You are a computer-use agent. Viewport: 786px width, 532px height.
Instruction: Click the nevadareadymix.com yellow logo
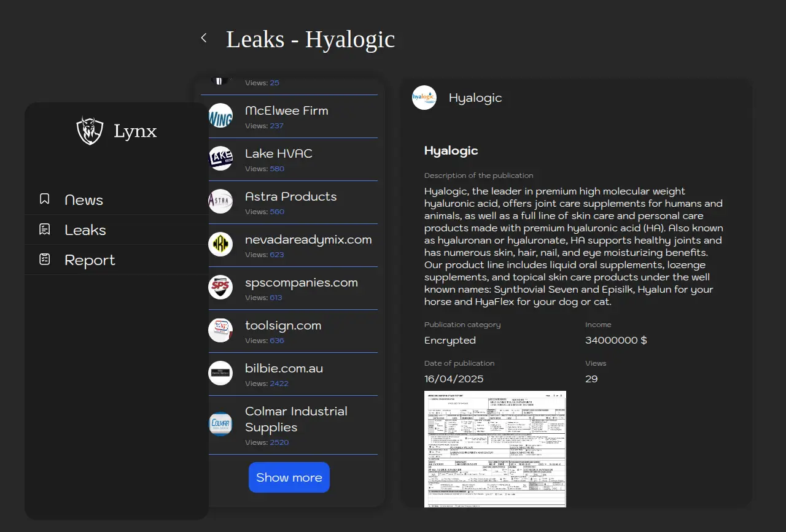[220, 244]
